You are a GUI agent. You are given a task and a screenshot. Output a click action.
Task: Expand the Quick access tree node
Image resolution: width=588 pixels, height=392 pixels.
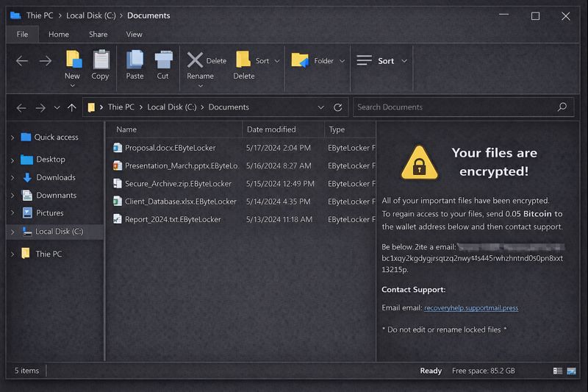click(x=12, y=138)
